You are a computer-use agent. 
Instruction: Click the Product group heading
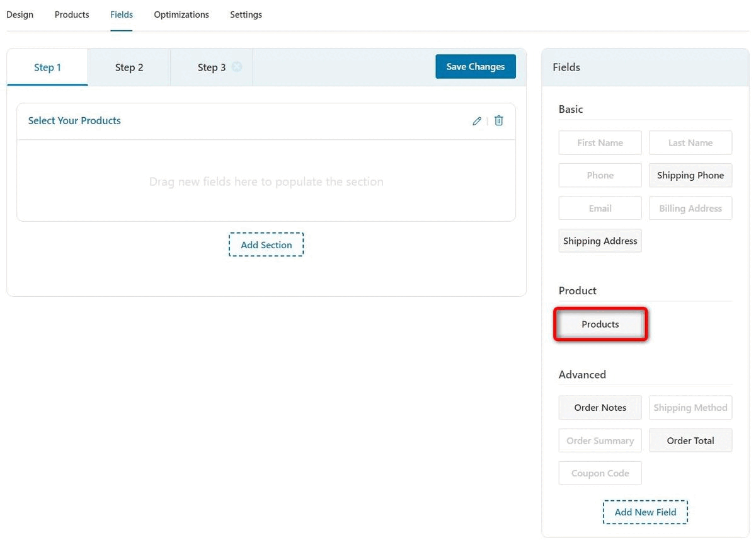(577, 290)
